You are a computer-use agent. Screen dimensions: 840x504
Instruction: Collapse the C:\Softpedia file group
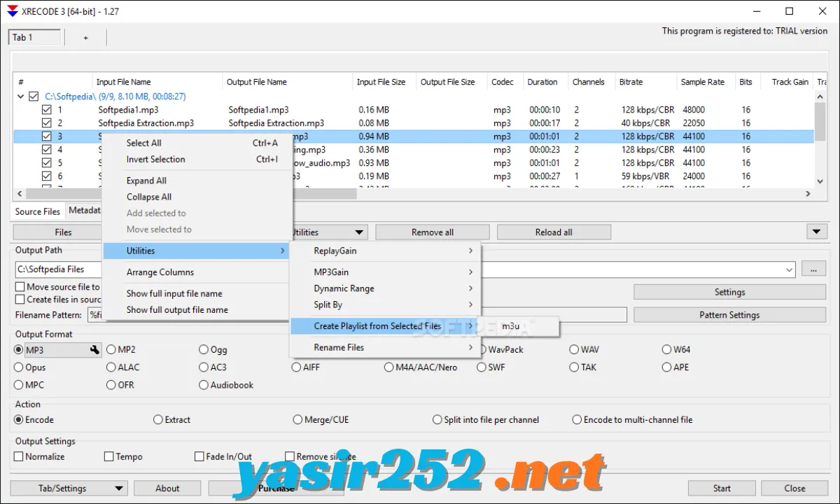[21, 97]
